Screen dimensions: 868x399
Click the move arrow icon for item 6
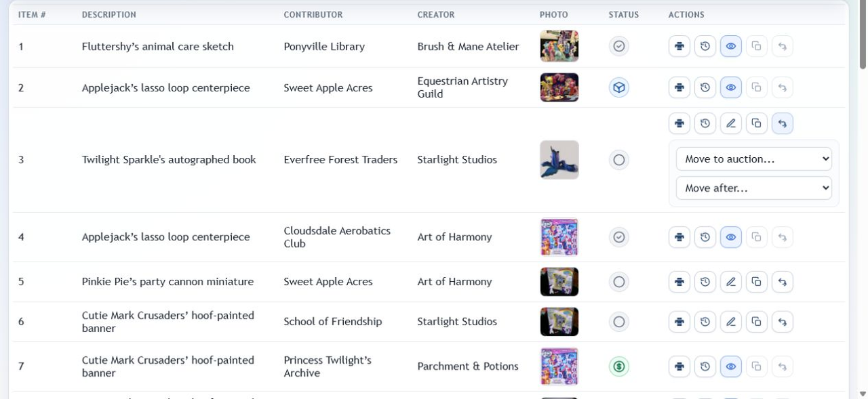click(782, 322)
